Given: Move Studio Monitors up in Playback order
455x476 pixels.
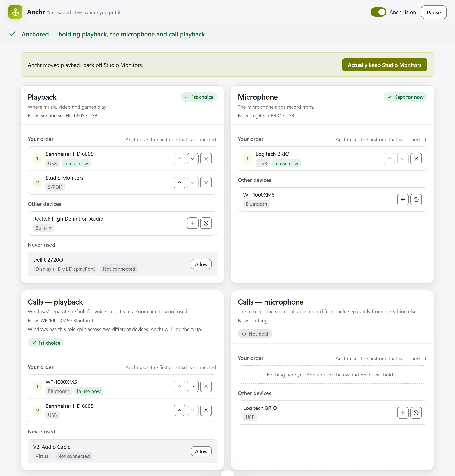Looking at the screenshot, I should click(x=179, y=183).
